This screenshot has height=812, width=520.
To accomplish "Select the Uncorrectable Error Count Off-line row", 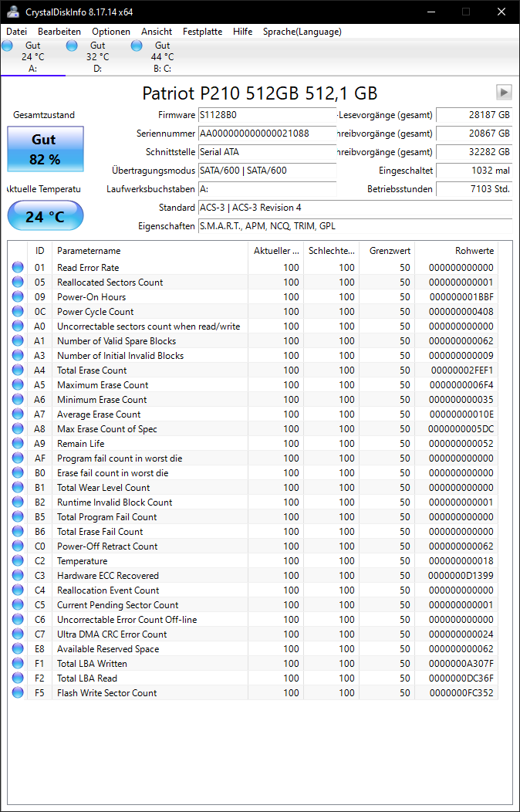I will pyautogui.click(x=253, y=620).
